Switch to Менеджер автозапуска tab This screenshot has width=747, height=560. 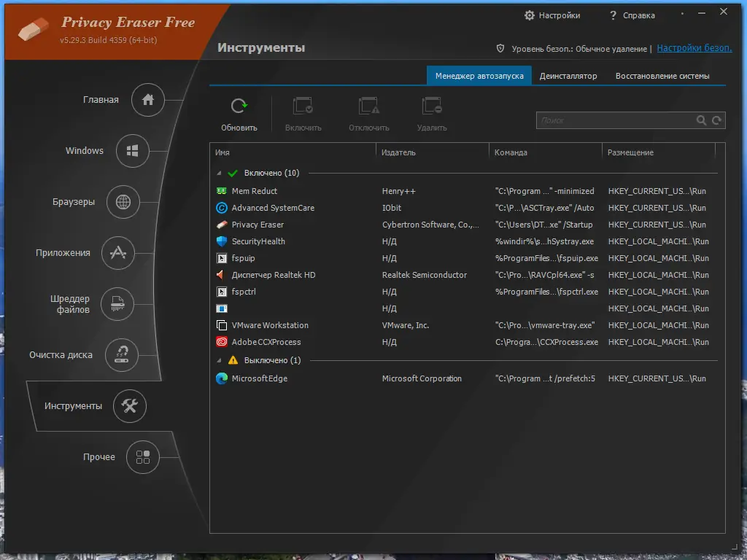[x=479, y=76]
